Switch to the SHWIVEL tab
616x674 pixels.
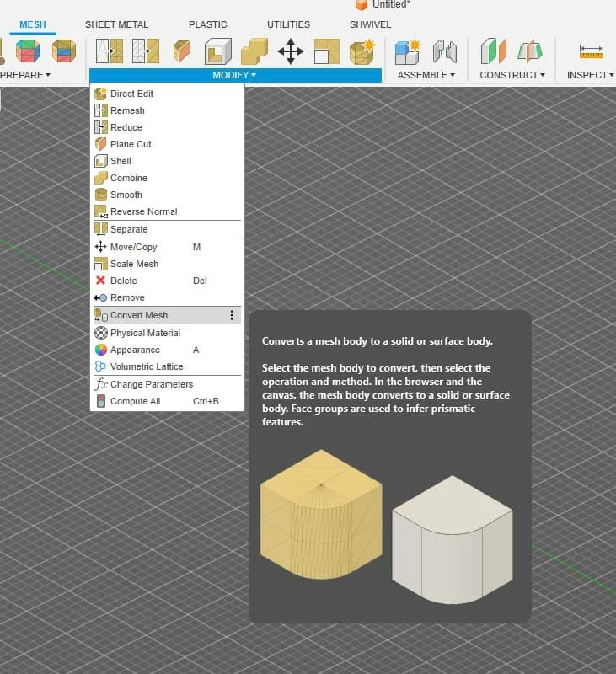(x=370, y=24)
